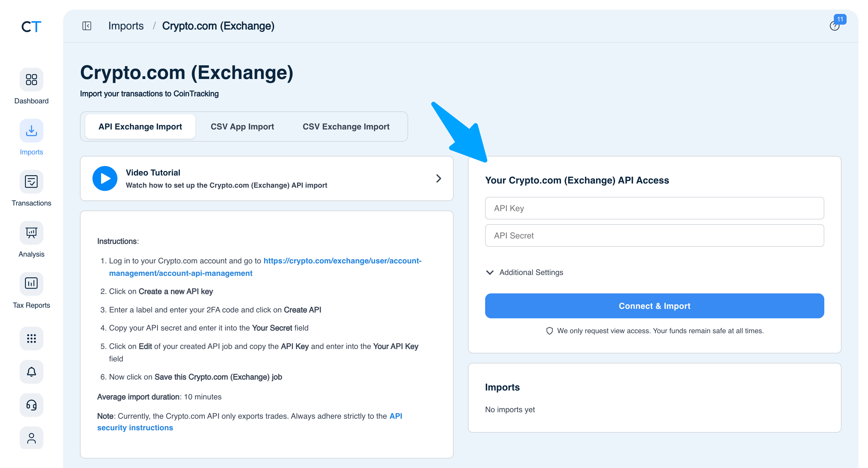Screen dimensions: 868x468
Task: Click the 'Instructions:' heading
Action: [118, 241]
